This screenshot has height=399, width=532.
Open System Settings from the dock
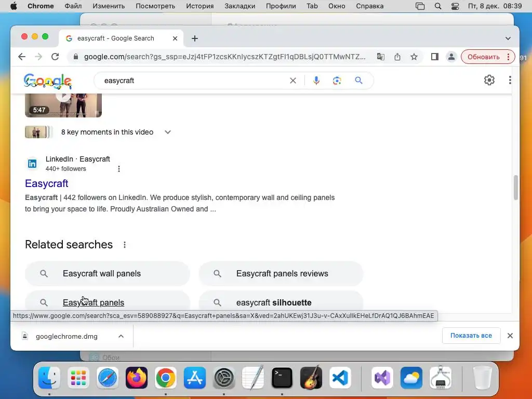pyautogui.click(x=224, y=378)
